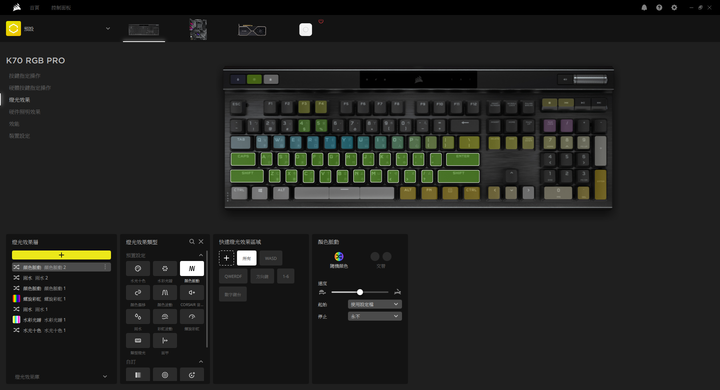Open the 起始 start condition dropdown
Viewport: 720px width, 390px height.
pos(375,304)
